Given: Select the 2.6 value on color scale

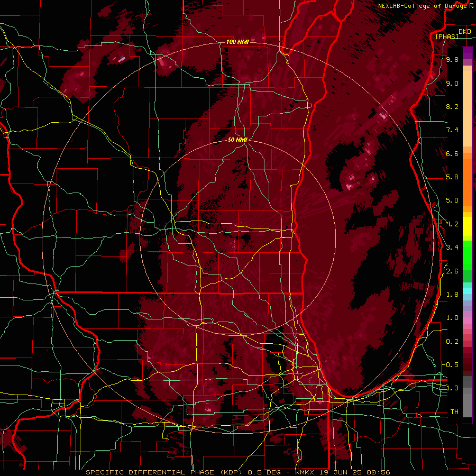Looking at the screenshot, I should coord(452,271).
